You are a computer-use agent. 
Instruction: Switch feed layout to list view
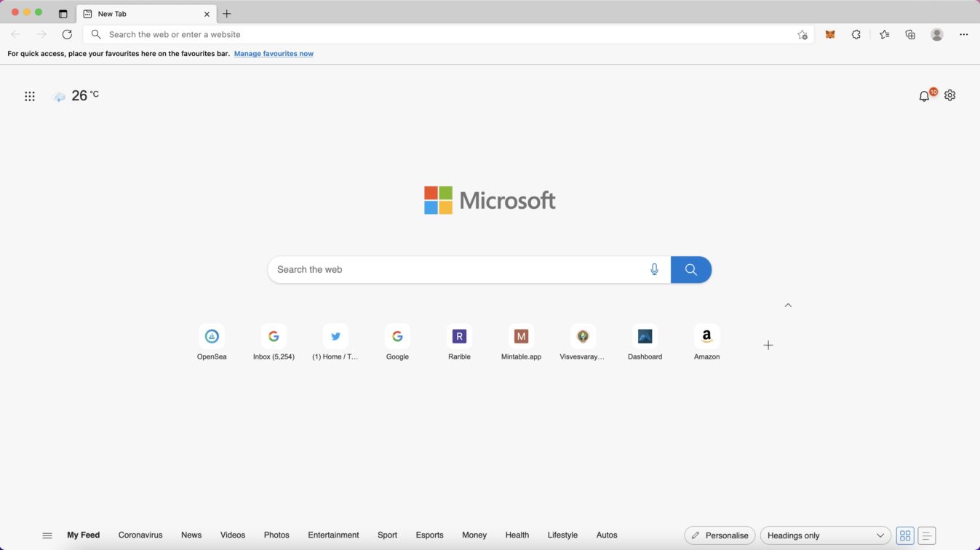pos(927,535)
